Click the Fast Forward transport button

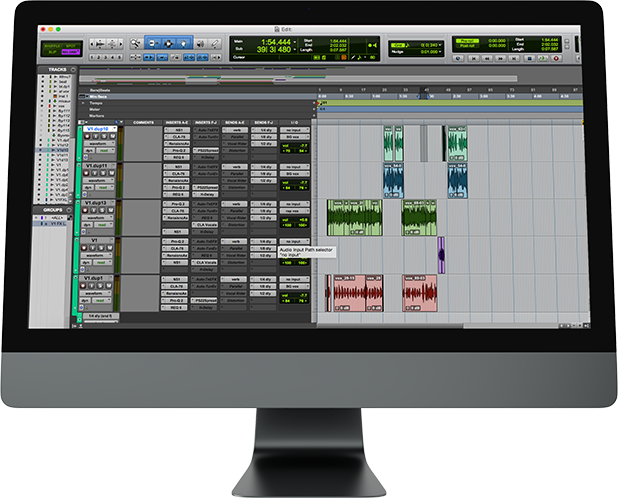[501, 58]
